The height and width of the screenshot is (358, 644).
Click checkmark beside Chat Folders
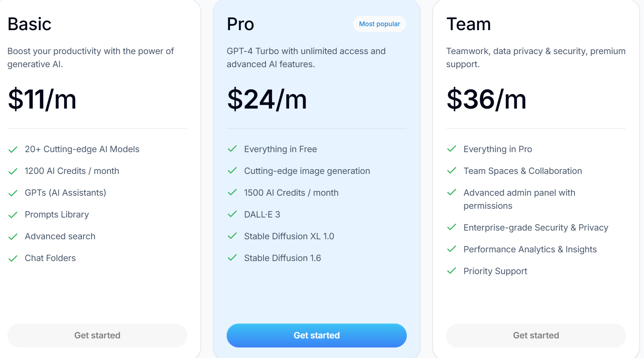click(13, 259)
